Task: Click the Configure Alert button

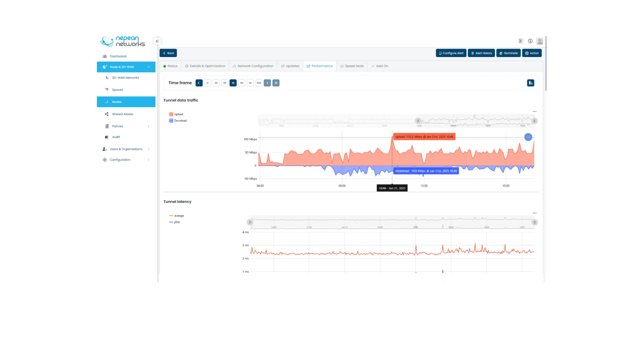Action: [451, 53]
